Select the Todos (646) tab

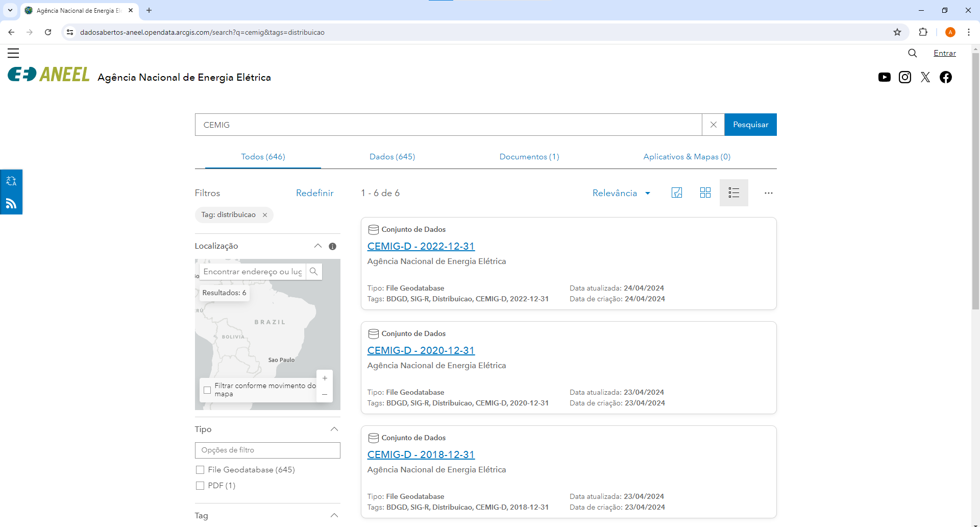pos(263,157)
